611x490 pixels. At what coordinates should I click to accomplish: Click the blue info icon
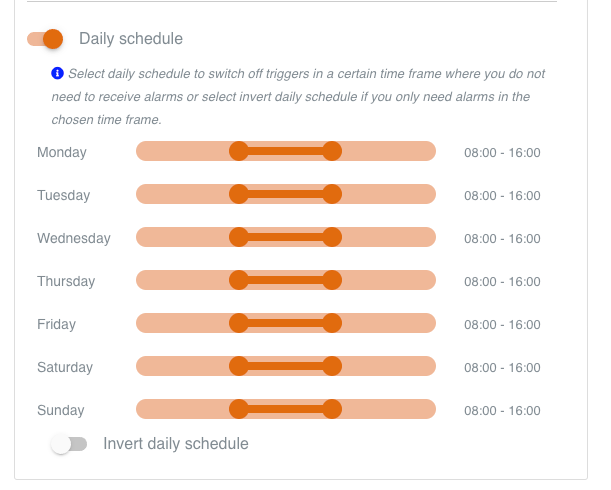pyautogui.click(x=58, y=73)
